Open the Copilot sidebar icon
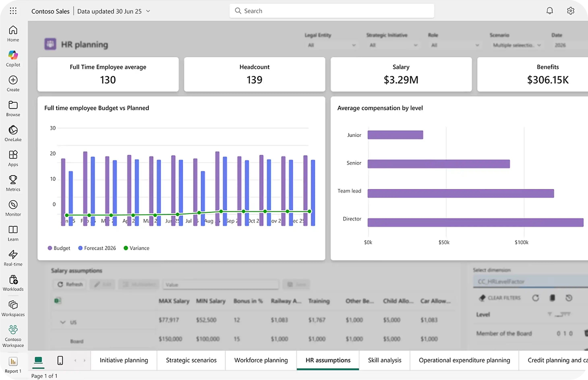588x380 pixels. [x=13, y=55]
